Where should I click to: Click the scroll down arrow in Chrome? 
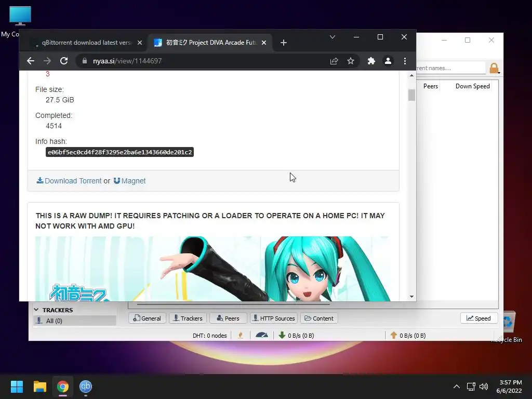tap(411, 297)
